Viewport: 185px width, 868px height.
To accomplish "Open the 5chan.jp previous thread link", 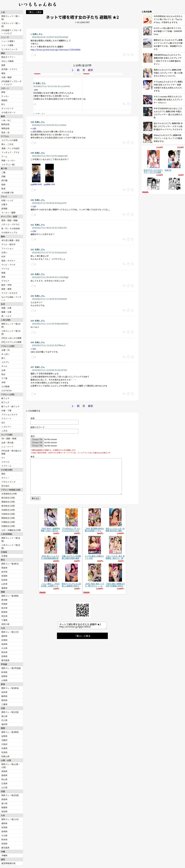I will (x=55, y=49).
